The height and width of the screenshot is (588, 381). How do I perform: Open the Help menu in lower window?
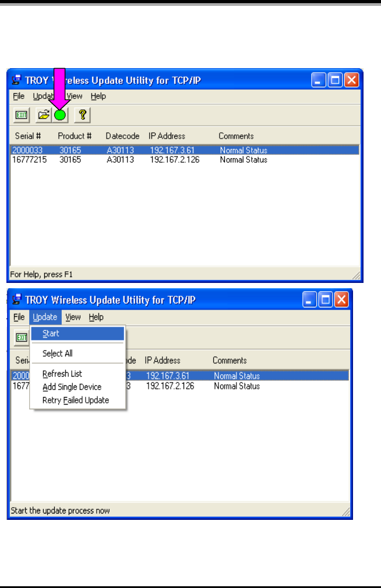pos(96,317)
